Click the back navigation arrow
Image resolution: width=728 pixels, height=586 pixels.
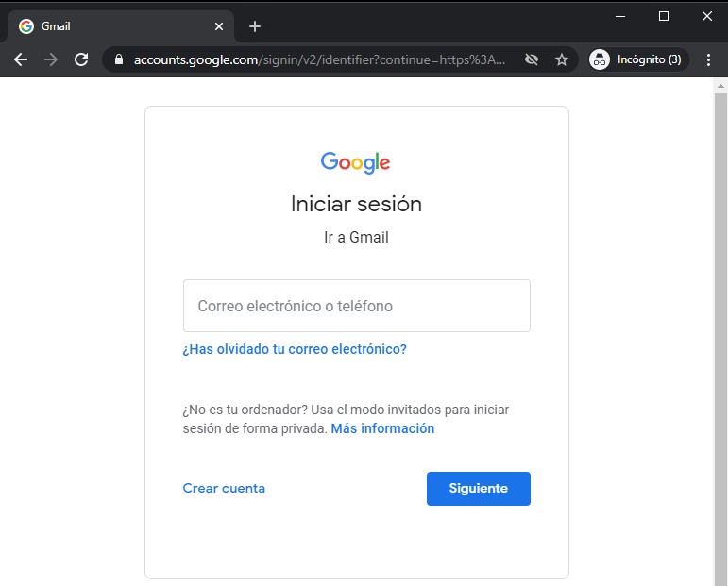click(21, 59)
